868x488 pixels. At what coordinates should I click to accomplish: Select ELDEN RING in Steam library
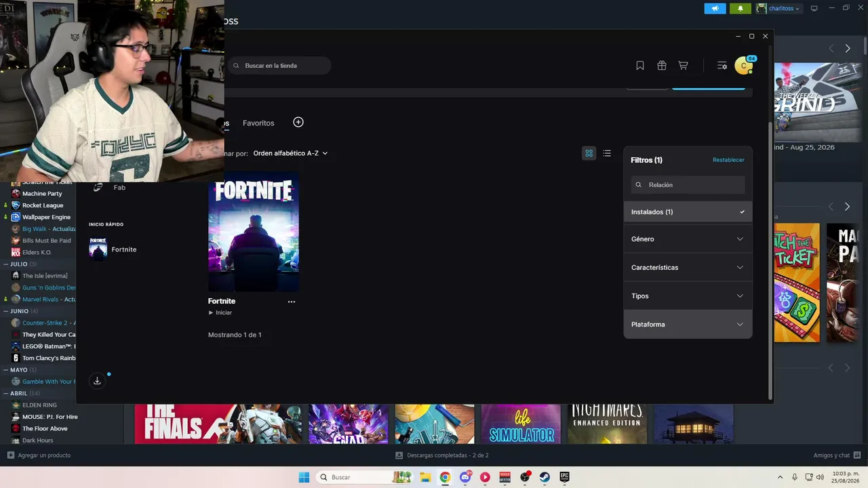pos(39,405)
